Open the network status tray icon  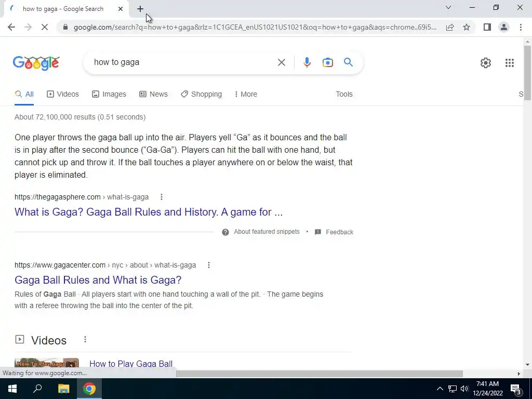(453, 389)
